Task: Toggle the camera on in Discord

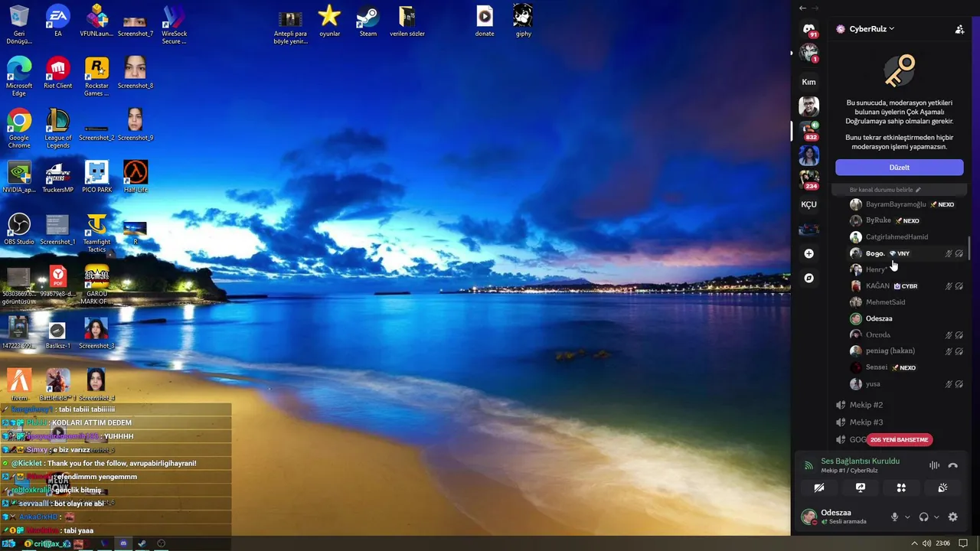Action: pos(818,487)
